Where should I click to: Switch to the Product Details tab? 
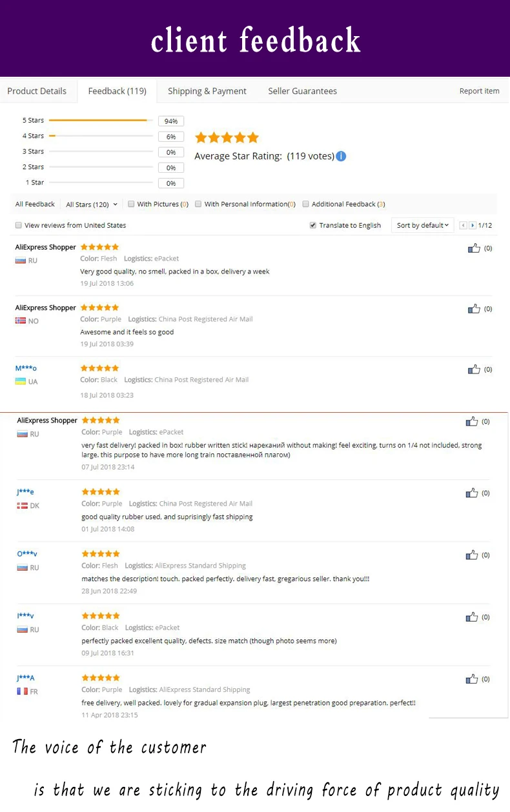37,91
